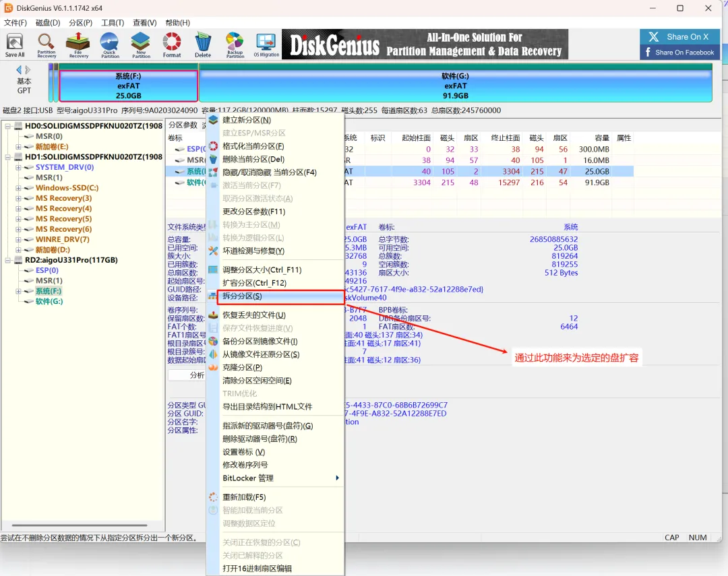The width and height of the screenshot is (728, 576).
Task: Open the 查看(V) menu
Action: point(144,23)
